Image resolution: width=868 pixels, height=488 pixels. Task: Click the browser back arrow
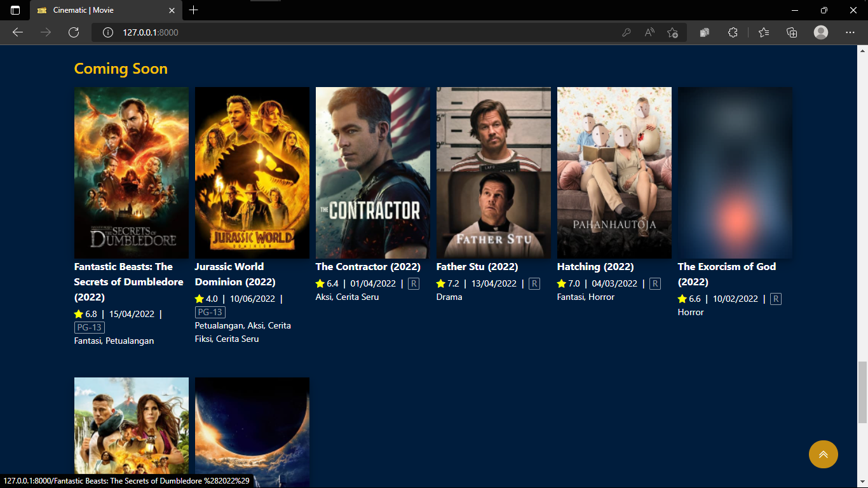18,32
